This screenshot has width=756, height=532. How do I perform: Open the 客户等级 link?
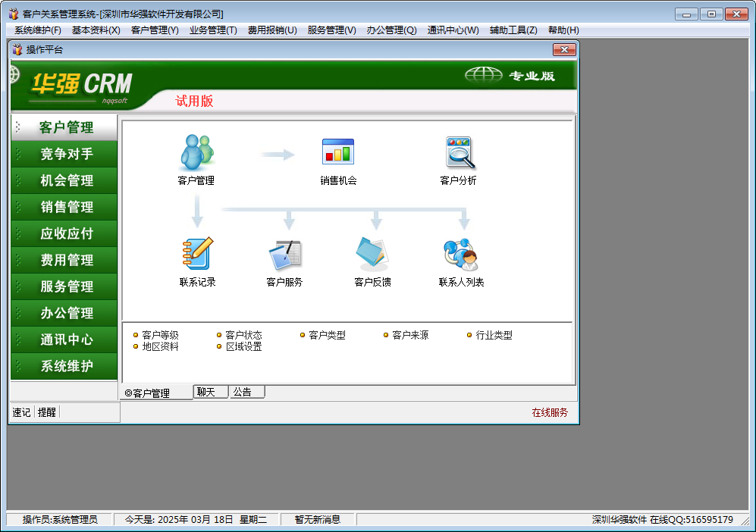(x=160, y=335)
